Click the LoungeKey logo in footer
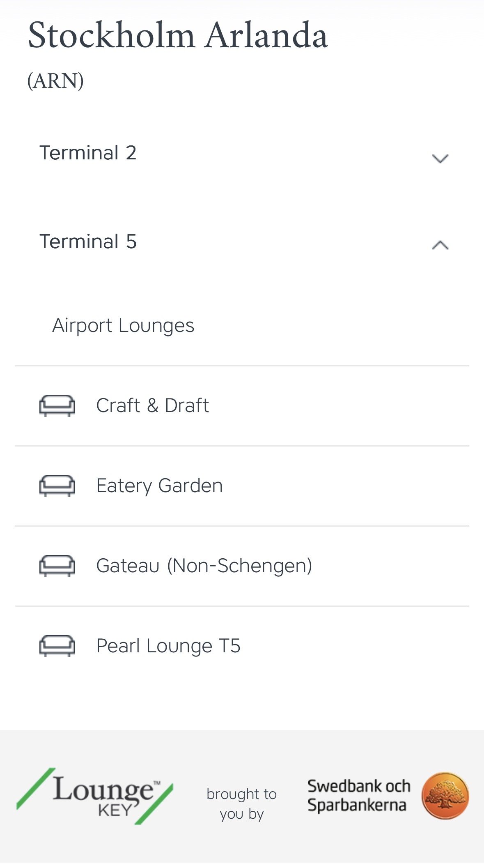The image size is (484, 868). 95,796
